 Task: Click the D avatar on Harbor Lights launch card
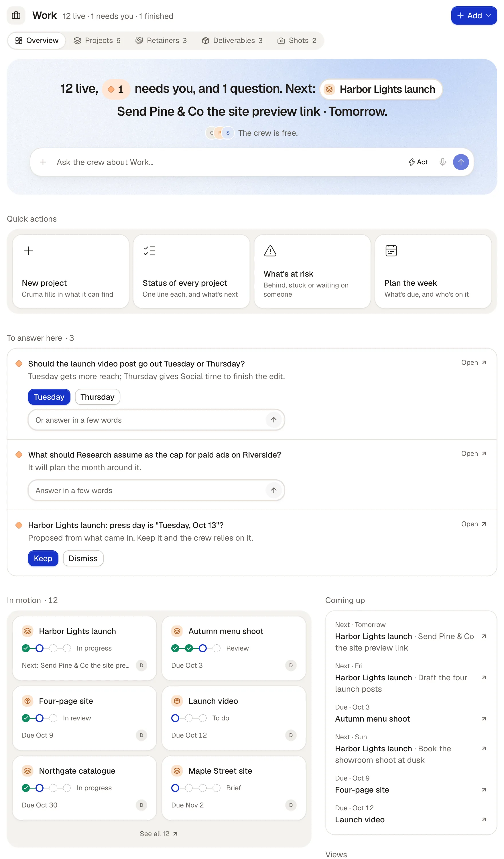tap(141, 665)
